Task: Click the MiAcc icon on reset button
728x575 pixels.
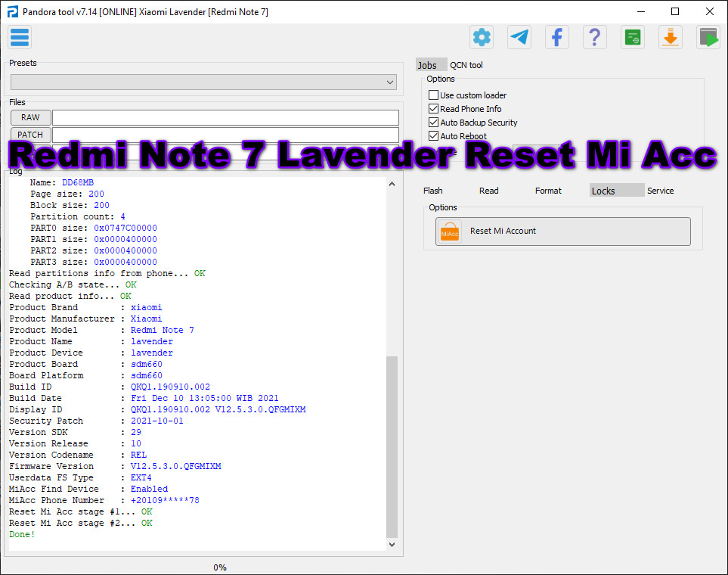Action: pyautogui.click(x=450, y=232)
